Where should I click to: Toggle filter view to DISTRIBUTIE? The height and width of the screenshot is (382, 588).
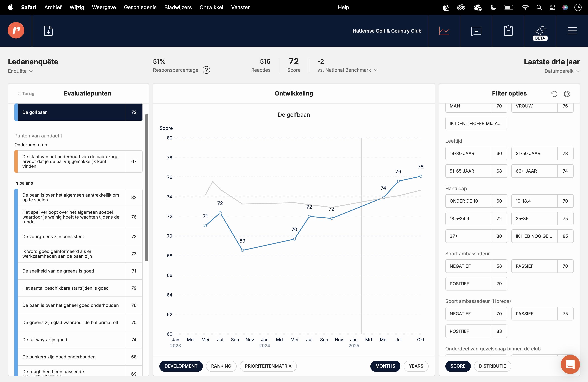[x=492, y=366]
